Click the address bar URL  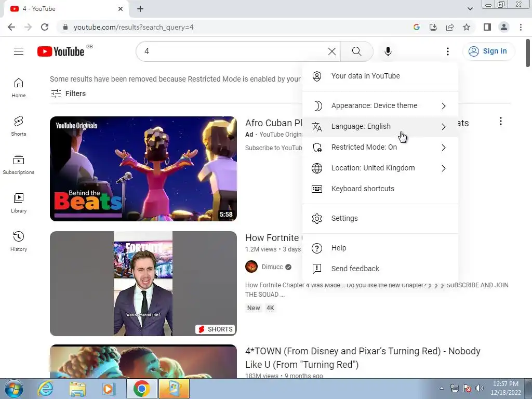(x=134, y=27)
